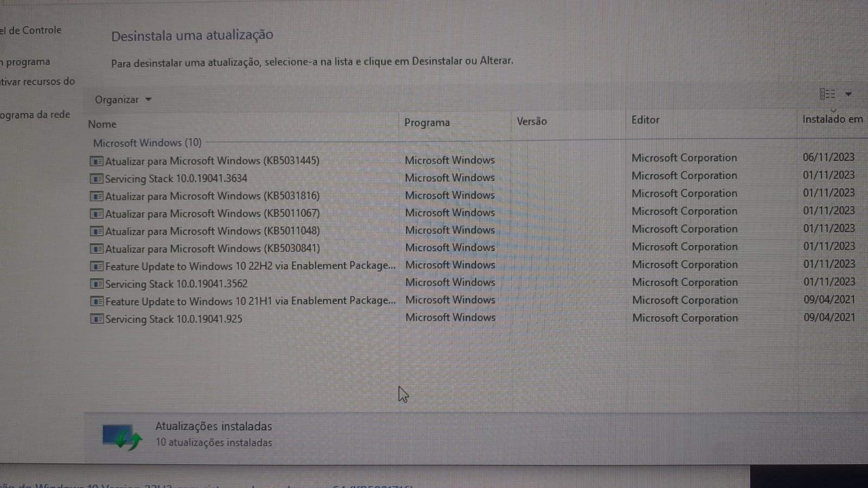Sort by Programa column header

coord(427,123)
